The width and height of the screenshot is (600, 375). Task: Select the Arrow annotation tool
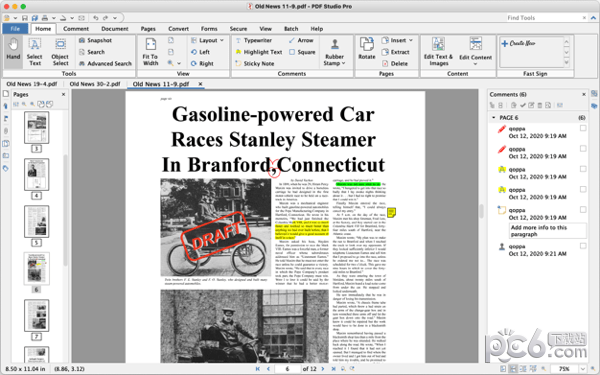[301, 40]
